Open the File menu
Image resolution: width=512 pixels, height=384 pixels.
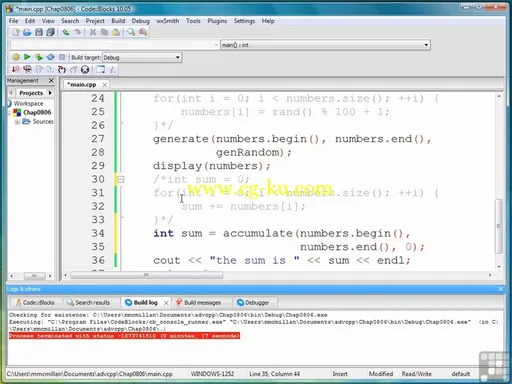click(x=13, y=21)
